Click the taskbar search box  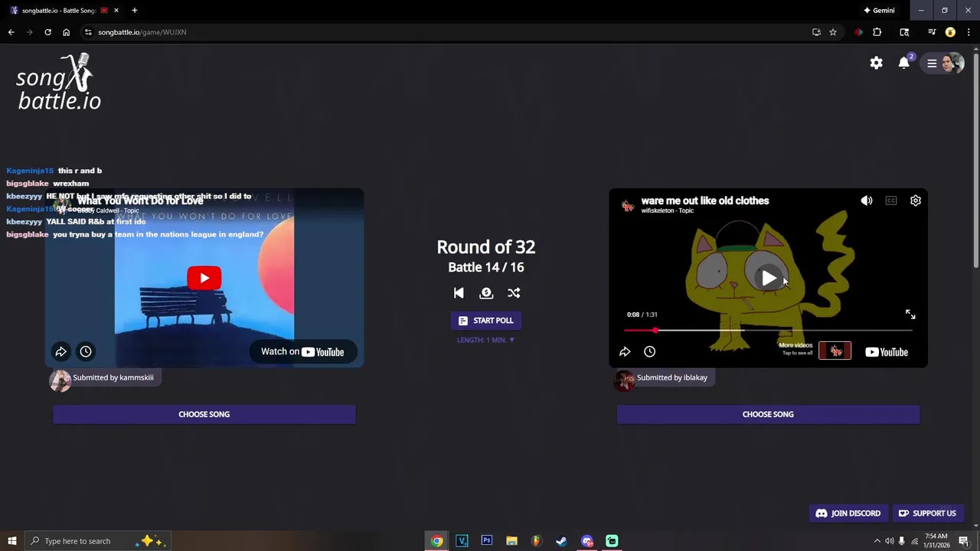point(97,541)
